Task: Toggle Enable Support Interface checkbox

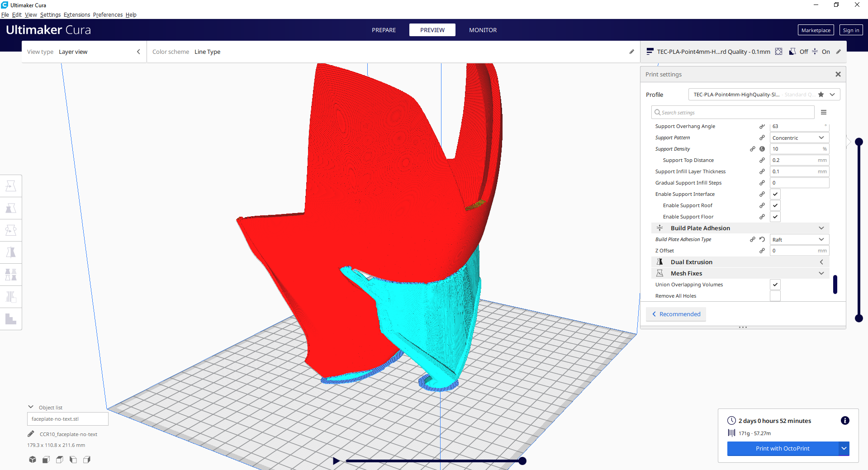Action: (775, 194)
